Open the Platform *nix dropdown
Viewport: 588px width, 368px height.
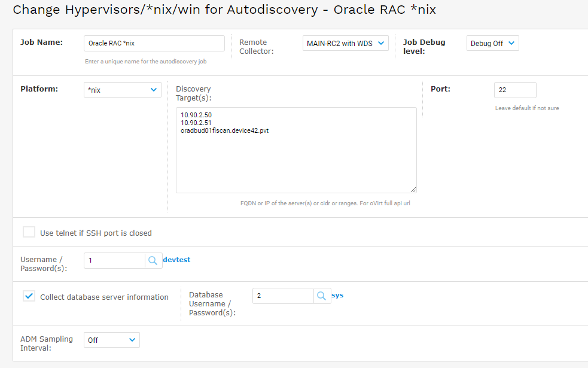(122, 90)
